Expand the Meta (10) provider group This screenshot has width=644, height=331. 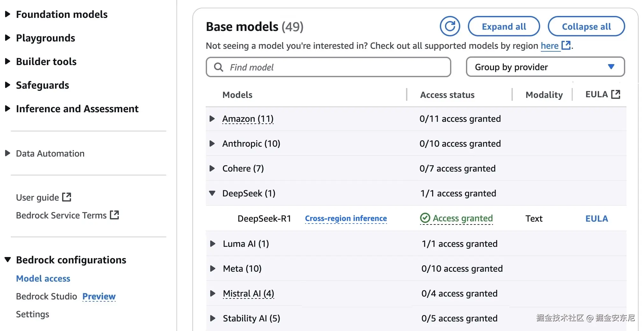(x=213, y=268)
